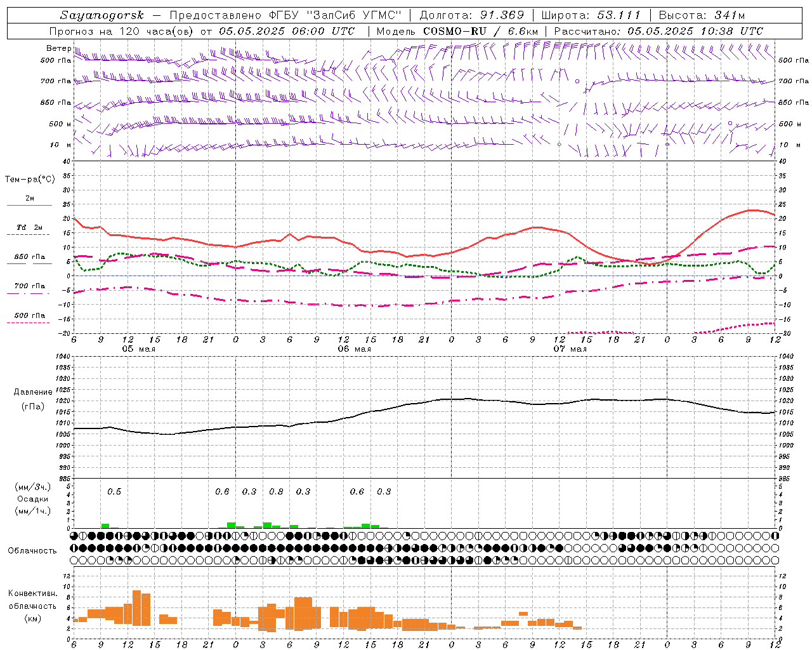The image size is (812, 650).
Task: Click the (гПа) unit under Давление
Action: click(33, 407)
